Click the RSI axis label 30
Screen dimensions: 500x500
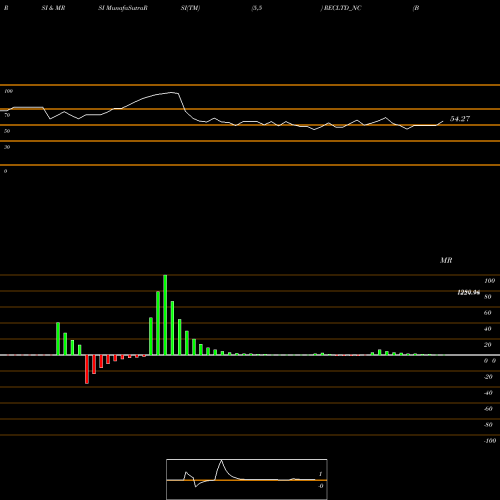(7, 147)
